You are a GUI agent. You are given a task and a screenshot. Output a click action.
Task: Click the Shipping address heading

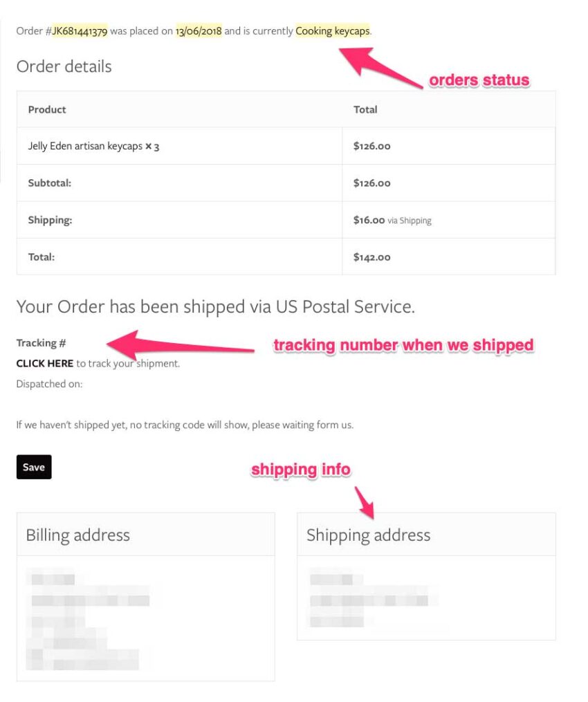click(x=368, y=535)
